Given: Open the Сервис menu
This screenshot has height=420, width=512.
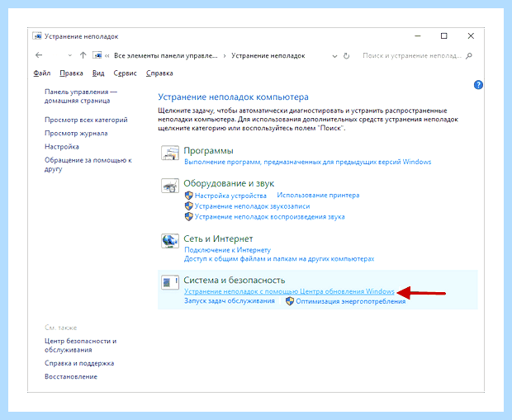Looking at the screenshot, I should click(x=125, y=73).
